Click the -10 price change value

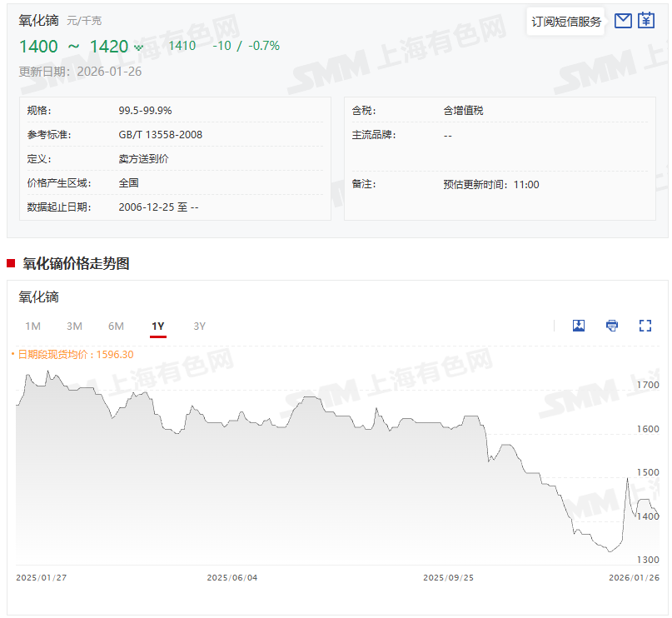pyautogui.click(x=222, y=46)
